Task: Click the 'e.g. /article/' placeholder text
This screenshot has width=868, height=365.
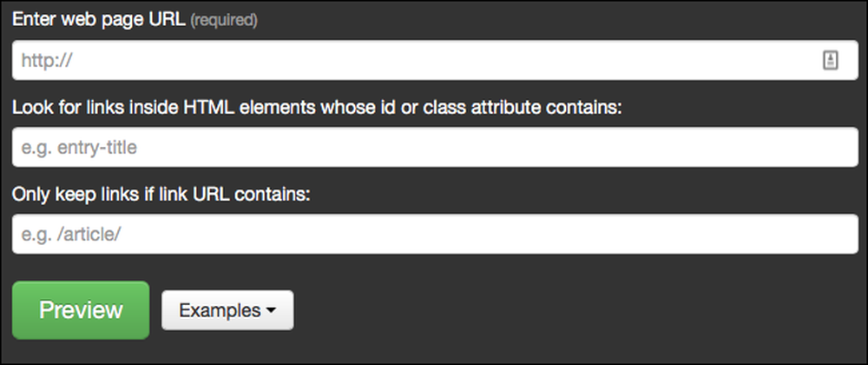Action: point(71,235)
